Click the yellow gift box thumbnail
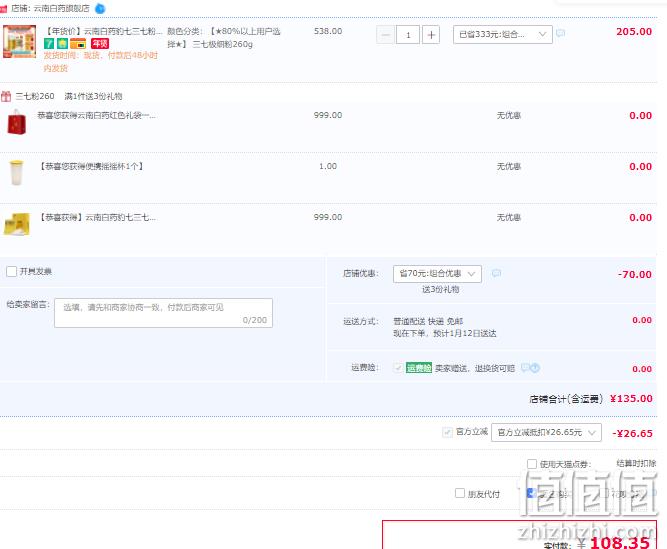Screen dimensions: 667x549 [17, 224]
